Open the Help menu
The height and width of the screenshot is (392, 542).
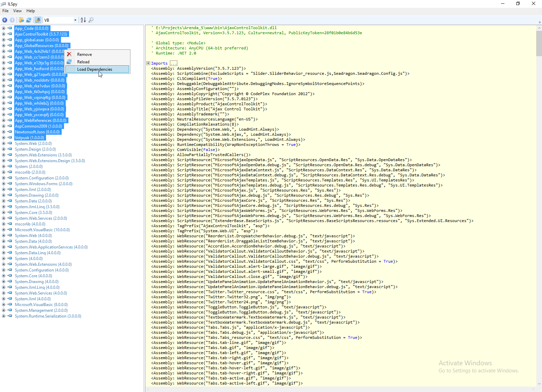tap(30, 11)
